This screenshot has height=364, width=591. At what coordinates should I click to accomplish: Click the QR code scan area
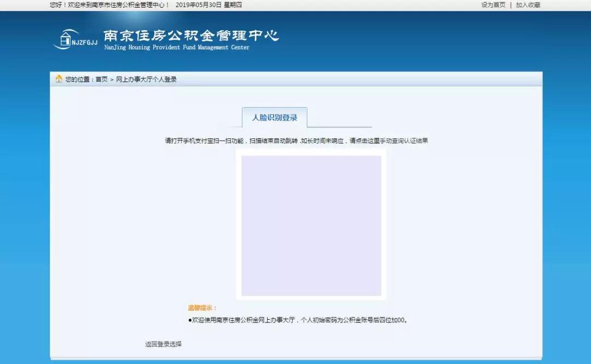[x=311, y=226]
